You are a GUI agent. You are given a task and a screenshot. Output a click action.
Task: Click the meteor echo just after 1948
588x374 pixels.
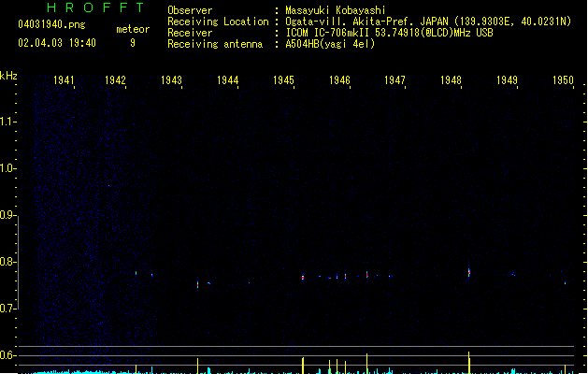point(468,273)
